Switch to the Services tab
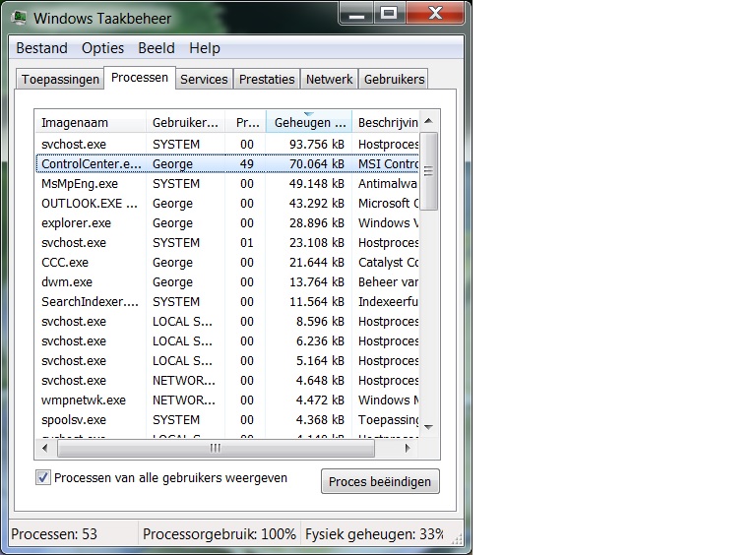 coord(204,79)
